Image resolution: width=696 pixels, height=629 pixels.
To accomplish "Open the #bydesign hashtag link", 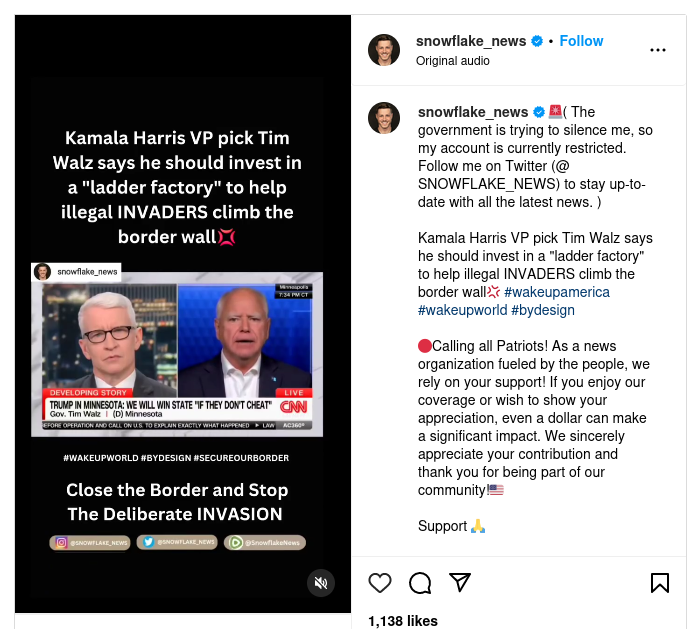I will click(x=543, y=310).
